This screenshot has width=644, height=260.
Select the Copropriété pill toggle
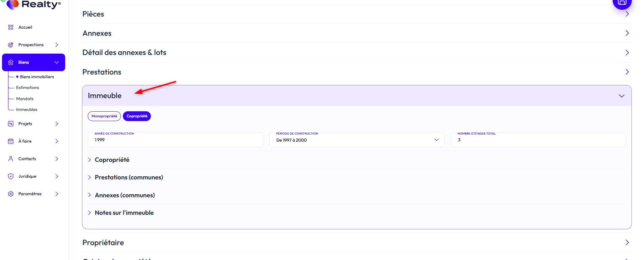pos(137,116)
